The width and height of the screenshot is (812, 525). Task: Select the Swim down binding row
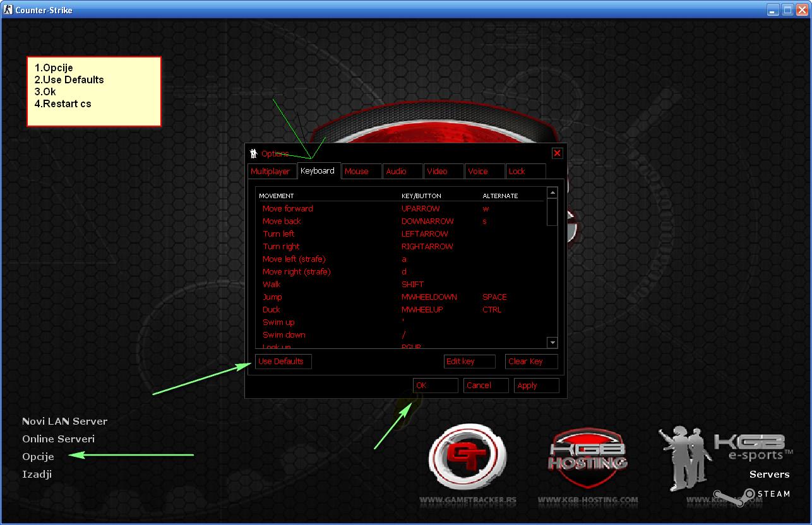[x=402, y=335]
